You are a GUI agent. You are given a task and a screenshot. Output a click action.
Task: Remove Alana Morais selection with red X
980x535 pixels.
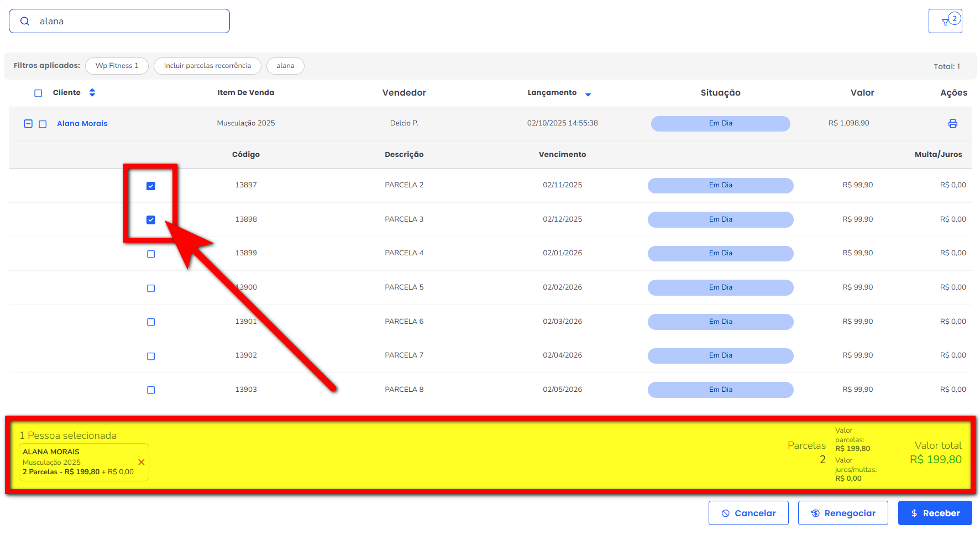coord(142,462)
